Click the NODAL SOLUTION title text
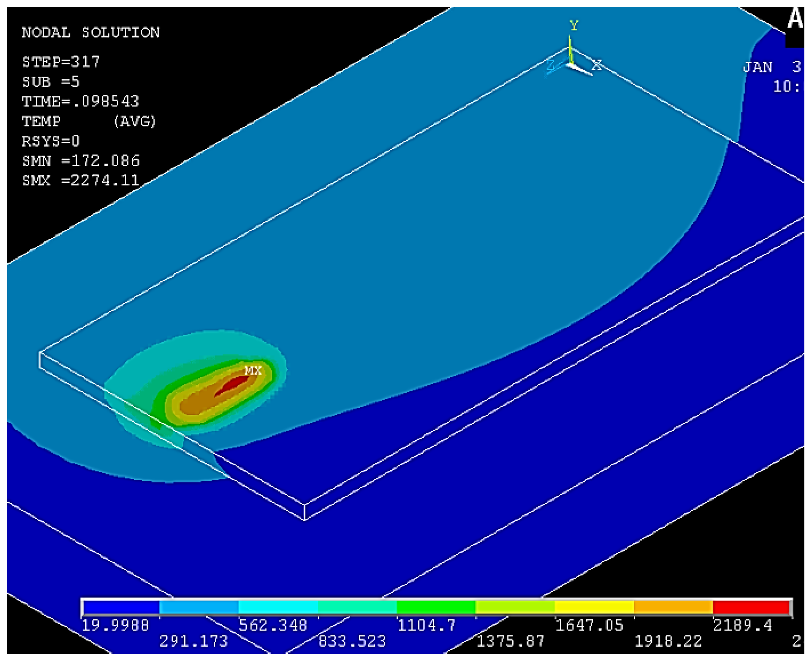The width and height of the screenshot is (812, 661). coord(91,32)
